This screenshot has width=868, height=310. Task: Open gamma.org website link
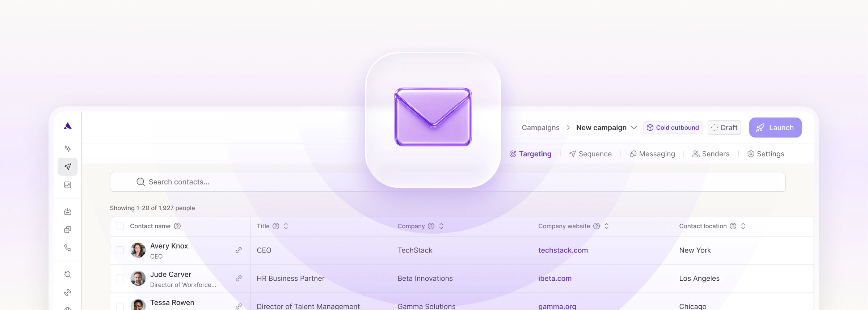pyautogui.click(x=557, y=306)
